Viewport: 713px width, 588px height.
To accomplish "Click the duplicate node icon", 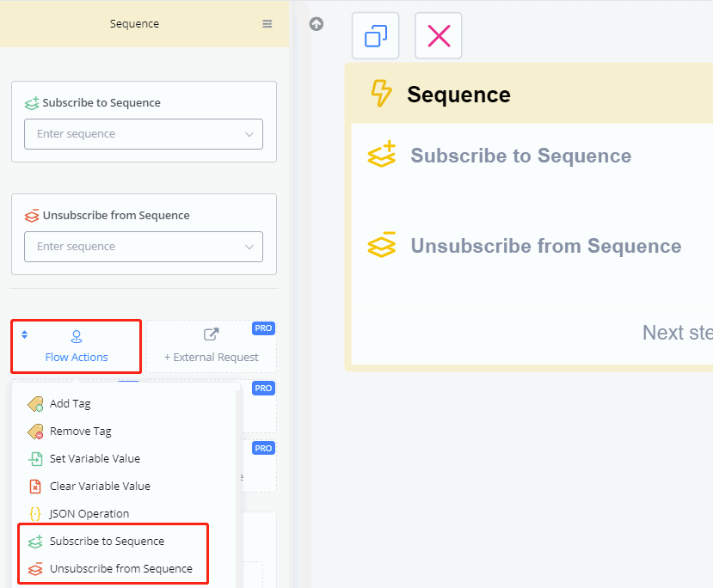I will (x=376, y=36).
